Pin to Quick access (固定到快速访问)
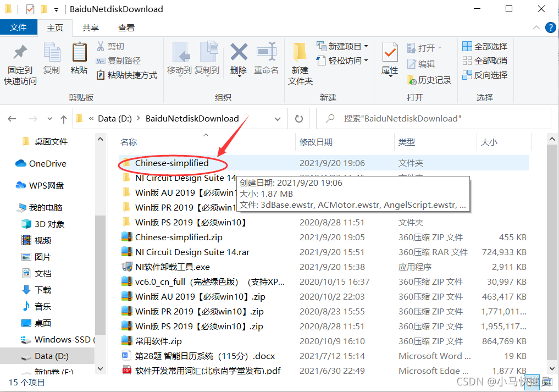Image resolution: width=559 pixels, height=392 pixels. (x=20, y=64)
